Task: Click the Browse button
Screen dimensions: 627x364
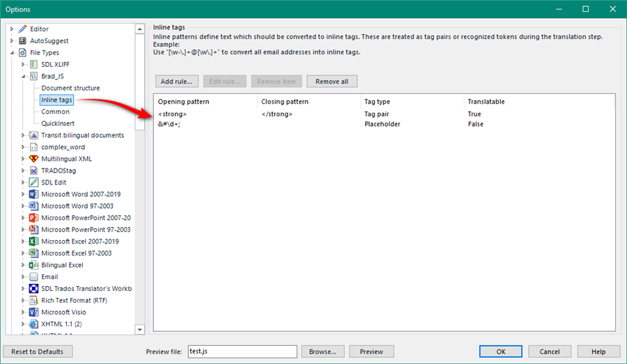Action: tap(323, 351)
